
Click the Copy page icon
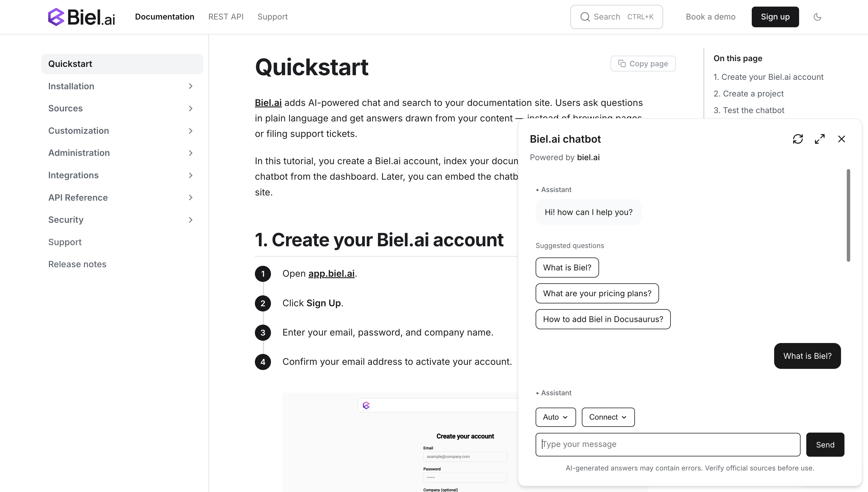[622, 63]
